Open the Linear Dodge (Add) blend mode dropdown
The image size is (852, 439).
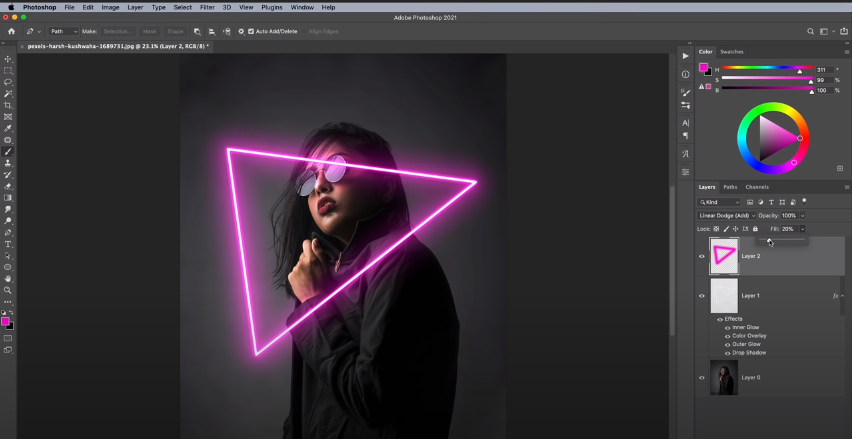pos(725,215)
